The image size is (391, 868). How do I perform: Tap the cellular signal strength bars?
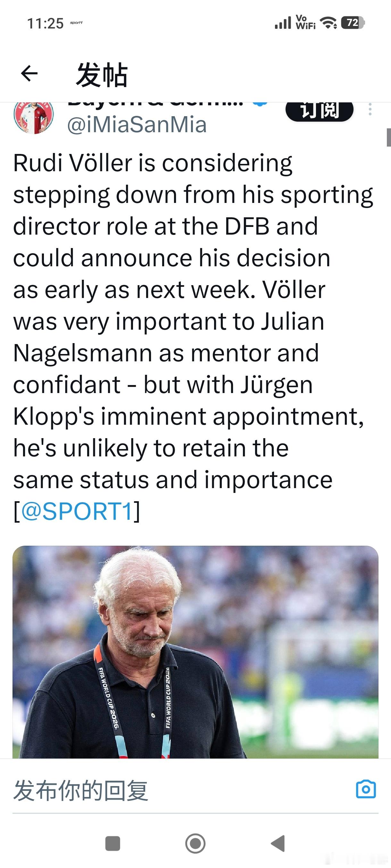click(282, 23)
